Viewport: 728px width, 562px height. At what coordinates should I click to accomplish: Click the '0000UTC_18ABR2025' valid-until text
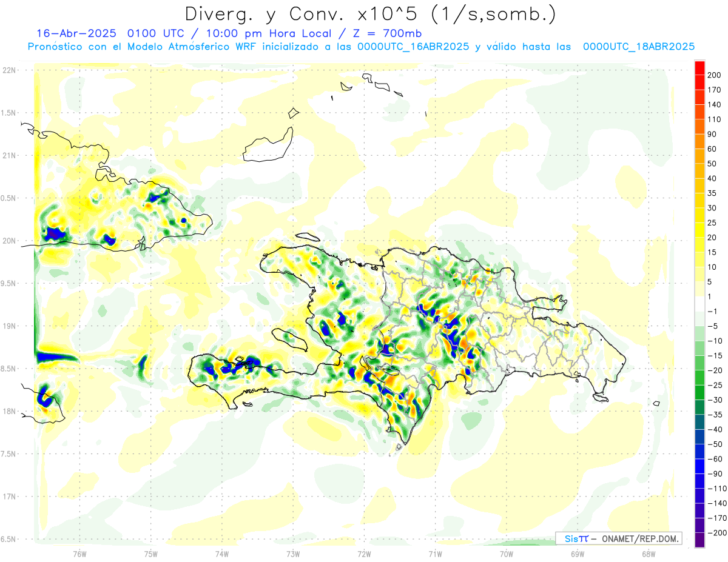point(638,47)
